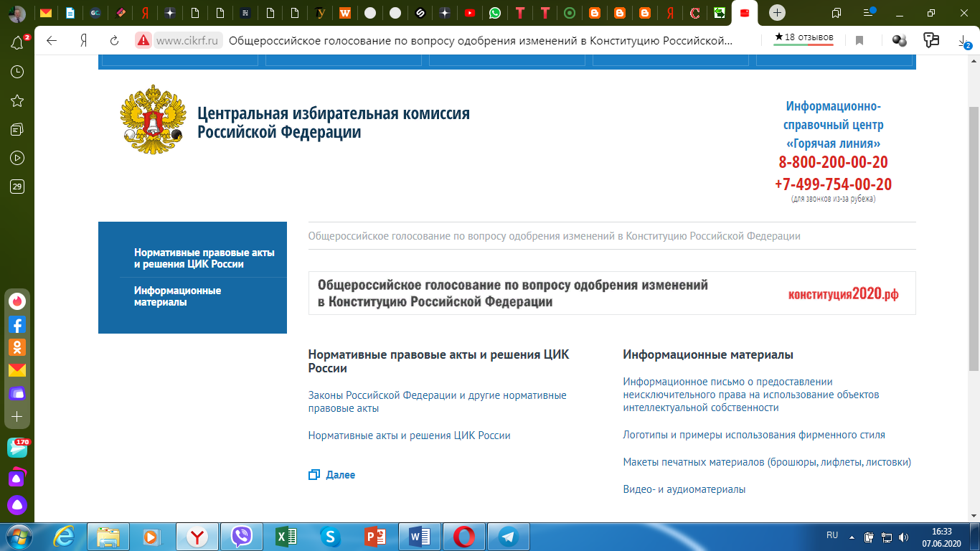Switch to the WhatsApp browser tab

[495, 12]
